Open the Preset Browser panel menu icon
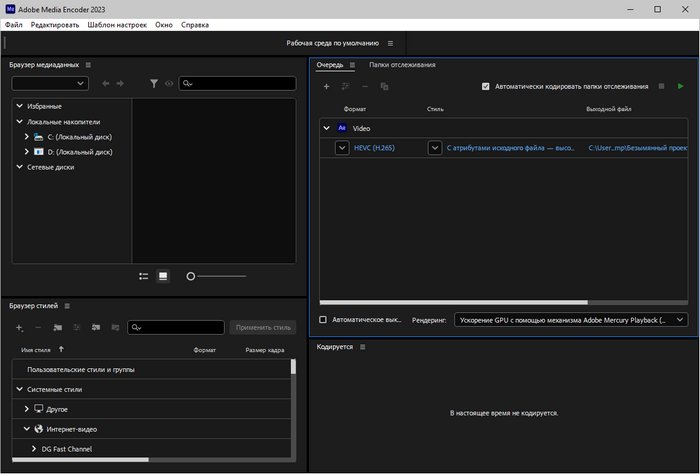 67,306
